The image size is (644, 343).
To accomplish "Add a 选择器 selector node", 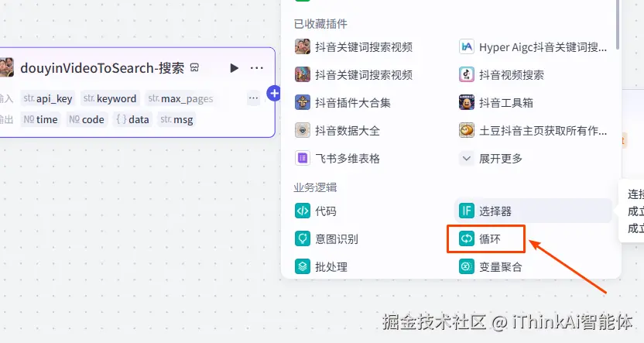I will click(533, 211).
